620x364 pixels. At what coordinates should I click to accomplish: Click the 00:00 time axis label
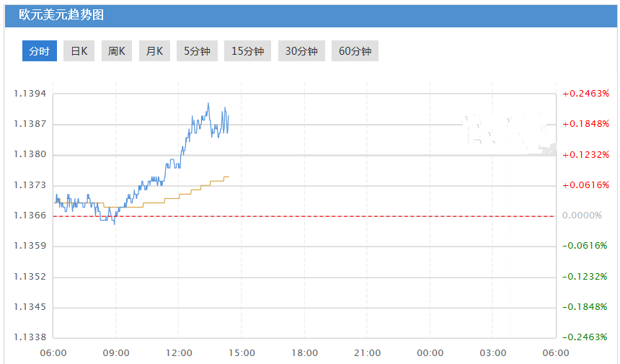click(430, 352)
